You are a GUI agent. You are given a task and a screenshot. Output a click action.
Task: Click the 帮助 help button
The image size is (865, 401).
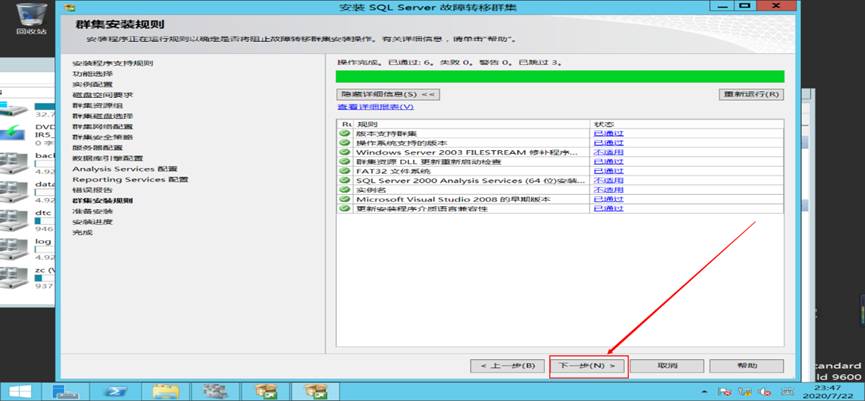tap(746, 366)
